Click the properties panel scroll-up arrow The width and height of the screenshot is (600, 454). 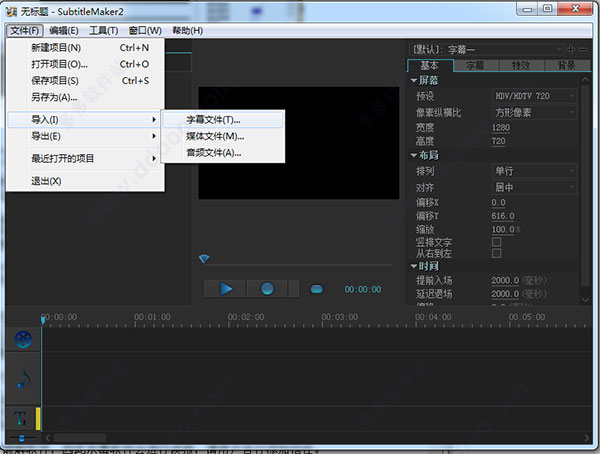tap(585, 79)
